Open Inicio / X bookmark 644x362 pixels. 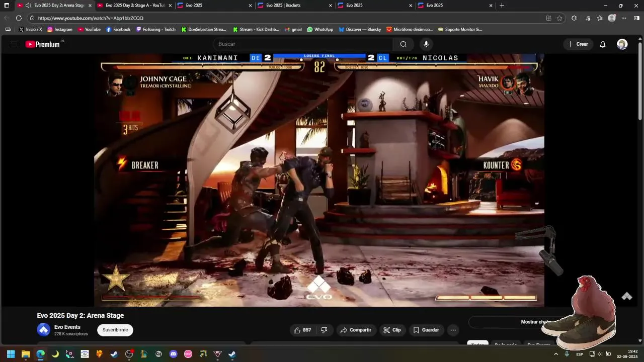pos(31,30)
